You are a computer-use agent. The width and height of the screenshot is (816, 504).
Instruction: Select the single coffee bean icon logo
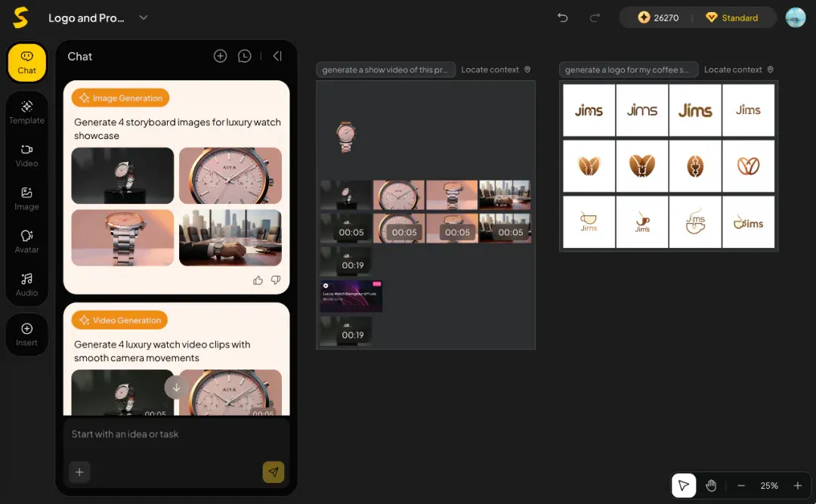[x=695, y=166]
